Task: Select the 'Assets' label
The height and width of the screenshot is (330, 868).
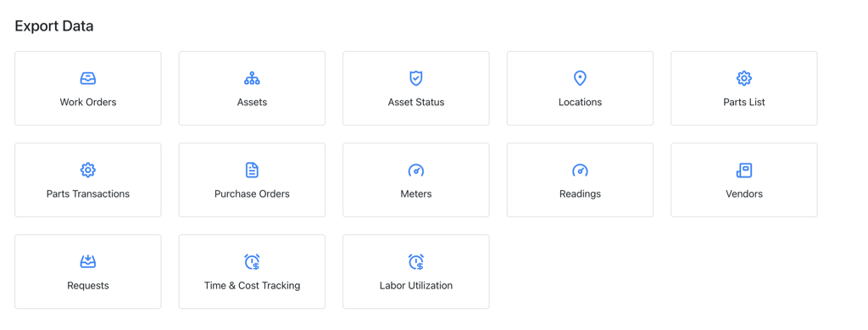Action: point(252,103)
